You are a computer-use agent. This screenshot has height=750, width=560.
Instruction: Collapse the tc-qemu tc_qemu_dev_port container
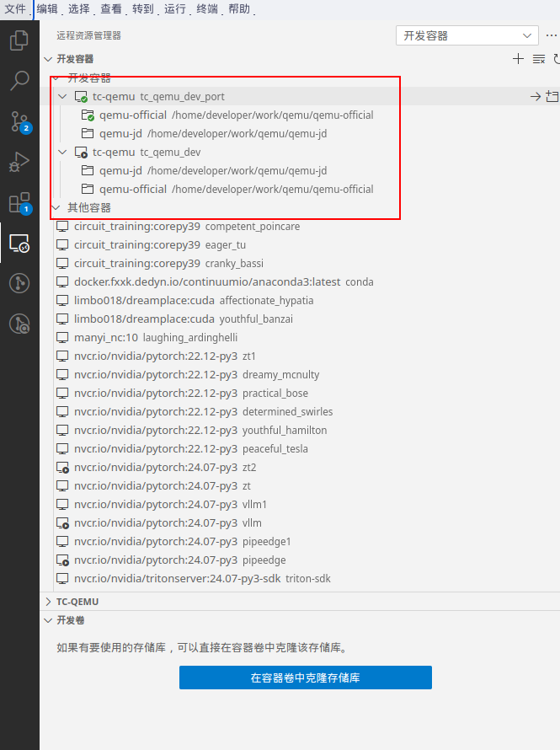(x=62, y=97)
